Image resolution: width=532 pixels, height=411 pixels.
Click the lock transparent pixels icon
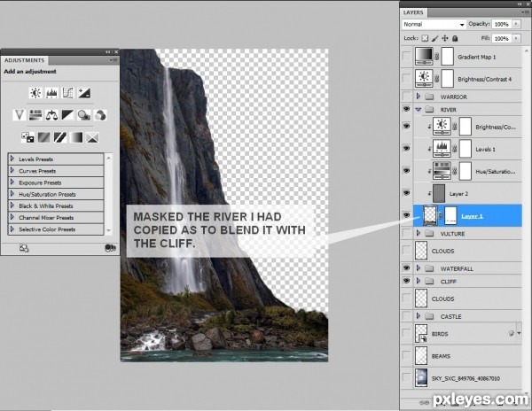point(425,38)
